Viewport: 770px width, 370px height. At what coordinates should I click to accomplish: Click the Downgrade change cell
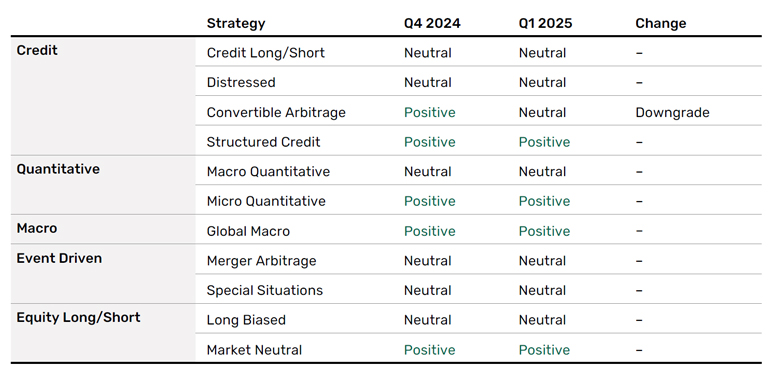(672, 113)
